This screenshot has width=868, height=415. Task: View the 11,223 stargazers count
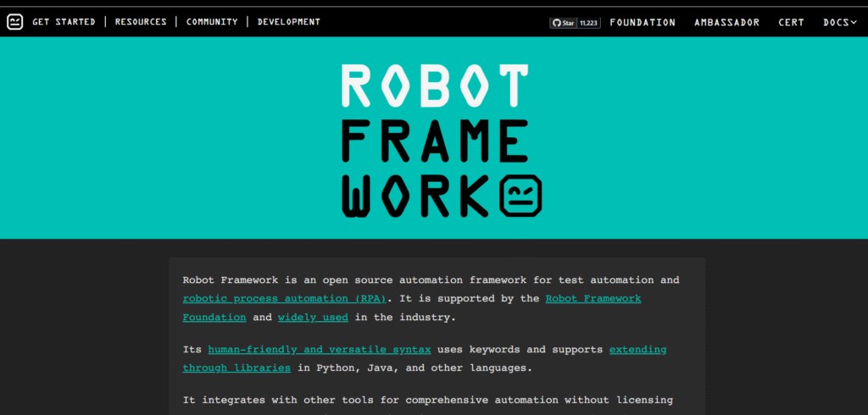pyautogui.click(x=589, y=23)
